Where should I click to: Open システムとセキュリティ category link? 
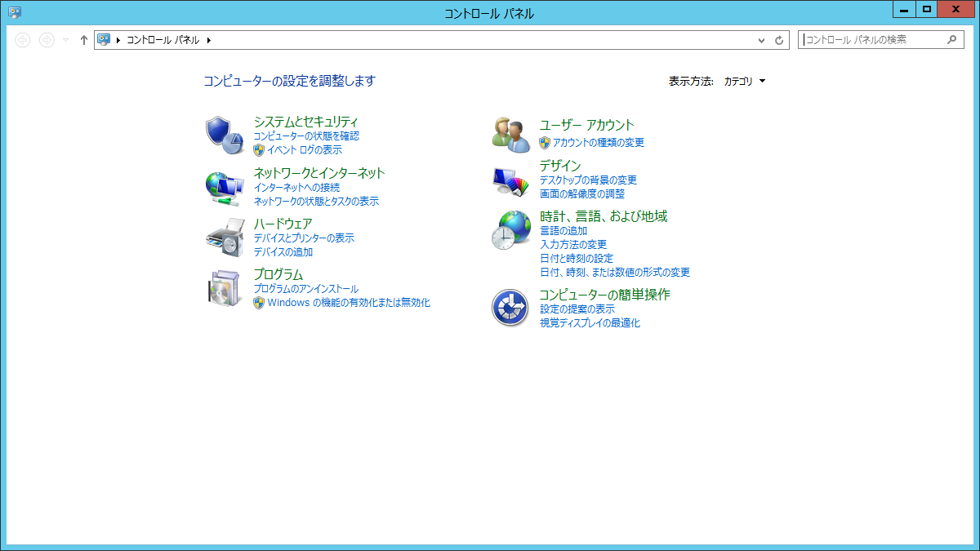click(306, 122)
